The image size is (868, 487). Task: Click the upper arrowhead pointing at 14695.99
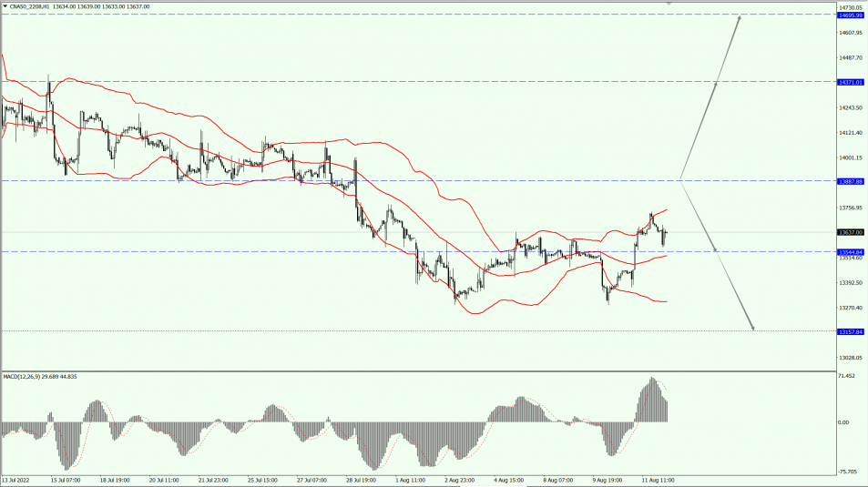pyautogui.click(x=740, y=18)
